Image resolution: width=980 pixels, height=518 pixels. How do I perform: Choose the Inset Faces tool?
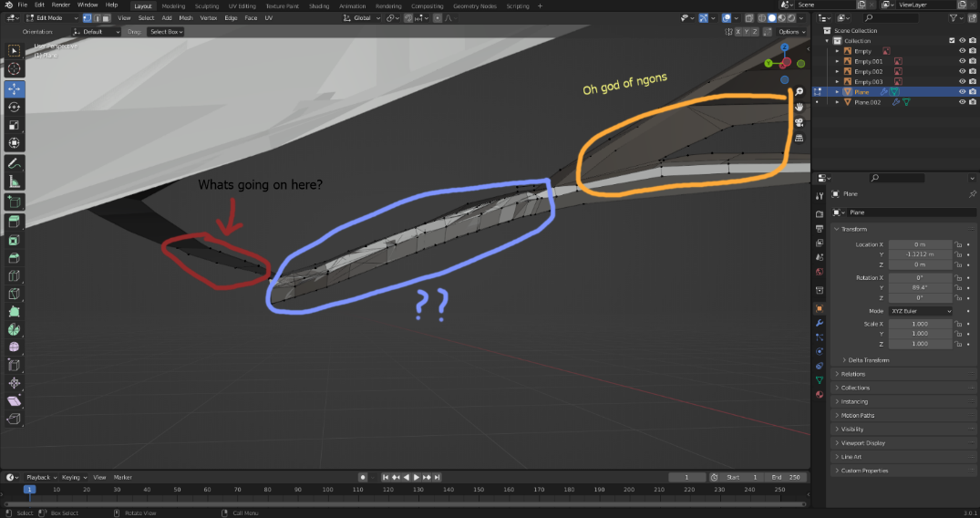point(14,240)
